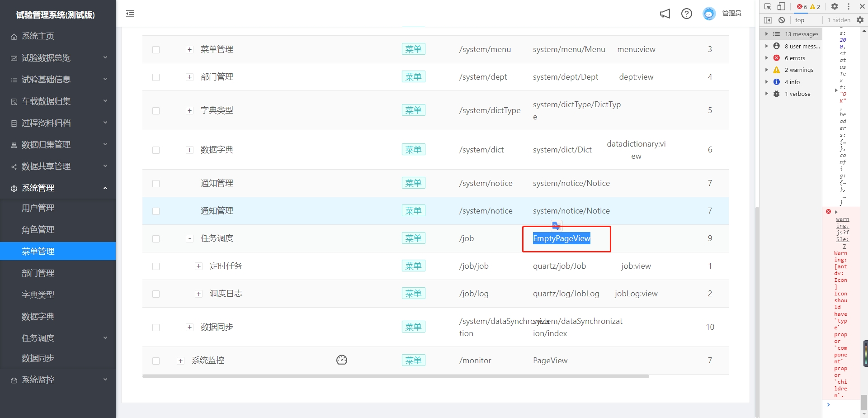This screenshot has width=868, height=418.
Task: Toggle the sidebar collapse icon
Action: click(130, 14)
